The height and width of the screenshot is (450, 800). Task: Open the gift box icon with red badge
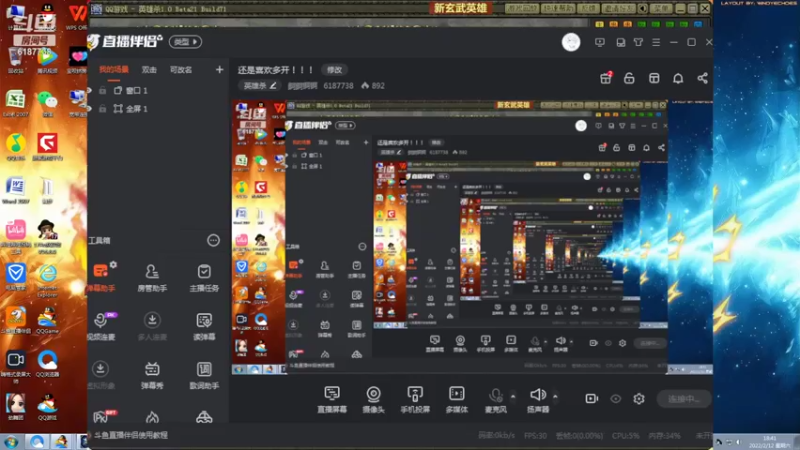(x=606, y=78)
